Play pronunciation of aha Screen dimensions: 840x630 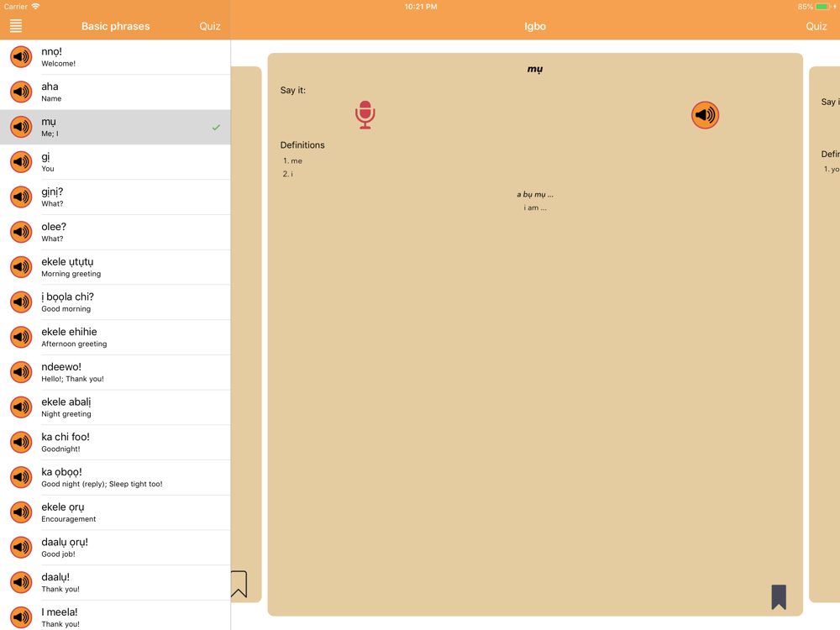(22, 92)
